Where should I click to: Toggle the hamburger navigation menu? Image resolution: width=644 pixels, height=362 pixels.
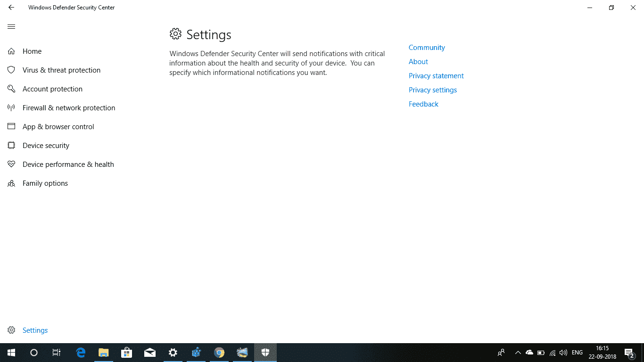pyautogui.click(x=11, y=27)
